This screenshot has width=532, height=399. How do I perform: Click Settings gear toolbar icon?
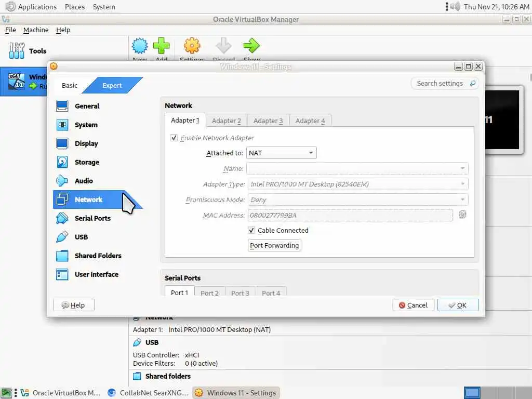click(192, 46)
